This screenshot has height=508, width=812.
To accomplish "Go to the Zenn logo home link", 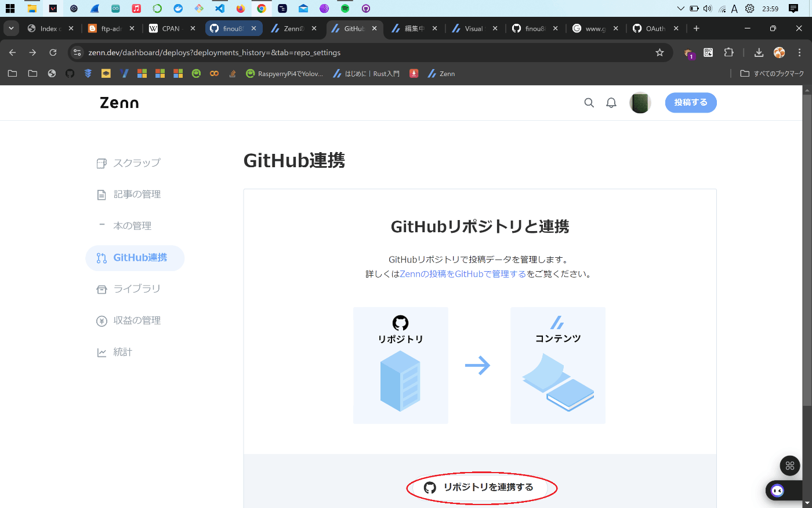I will (119, 103).
